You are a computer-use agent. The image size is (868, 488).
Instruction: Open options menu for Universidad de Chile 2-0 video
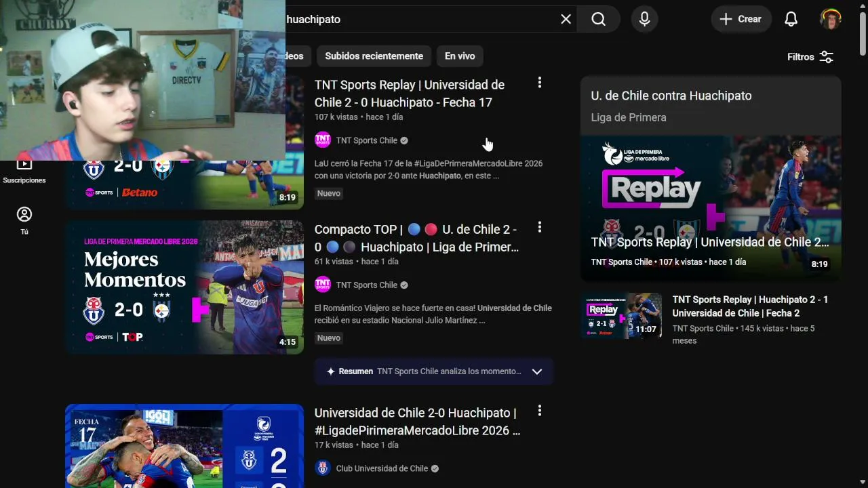[x=540, y=411]
